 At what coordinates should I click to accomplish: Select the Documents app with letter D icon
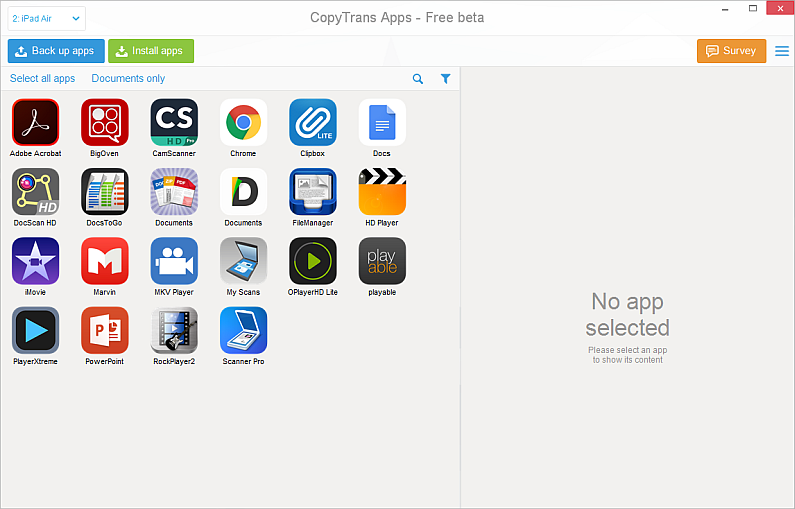coord(243,192)
